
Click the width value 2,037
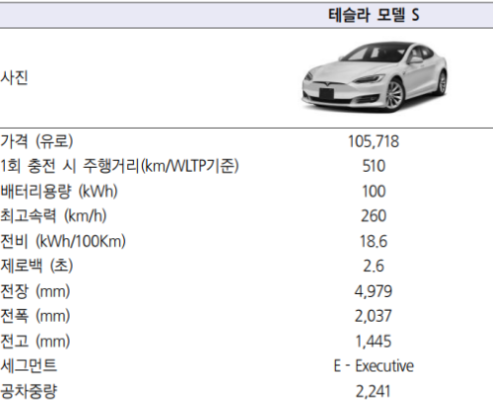(x=373, y=316)
